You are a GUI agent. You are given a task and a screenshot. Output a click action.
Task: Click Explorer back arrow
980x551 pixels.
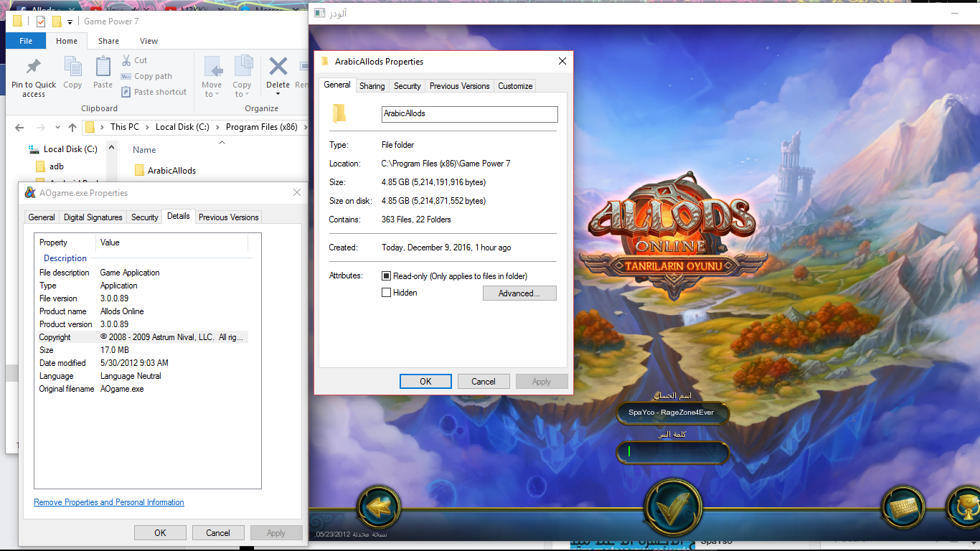click(20, 127)
